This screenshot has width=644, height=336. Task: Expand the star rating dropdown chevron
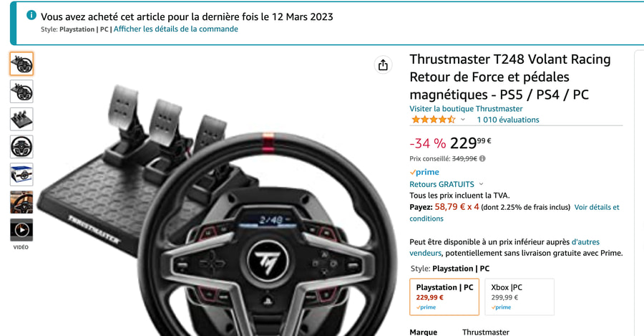coord(463,120)
